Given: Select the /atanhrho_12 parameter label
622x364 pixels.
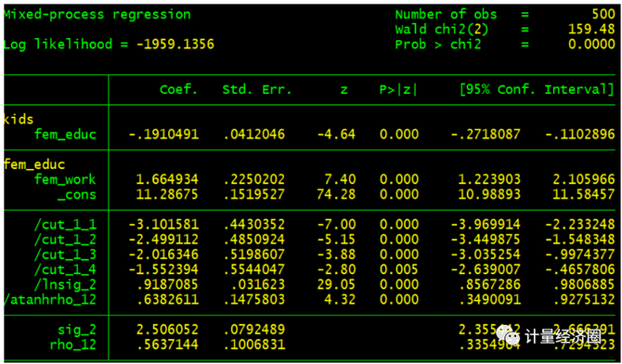Looking at the screenshot, I should tap(50, 300).
